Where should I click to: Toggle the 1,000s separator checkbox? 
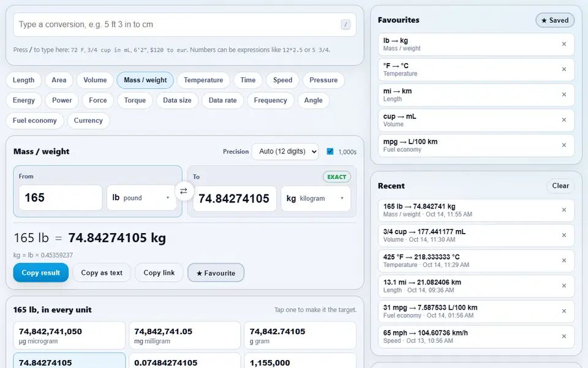point(330,151)
